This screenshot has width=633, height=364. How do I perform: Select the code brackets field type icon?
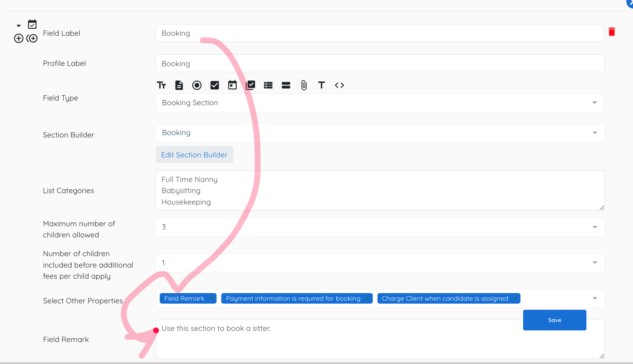339,85
